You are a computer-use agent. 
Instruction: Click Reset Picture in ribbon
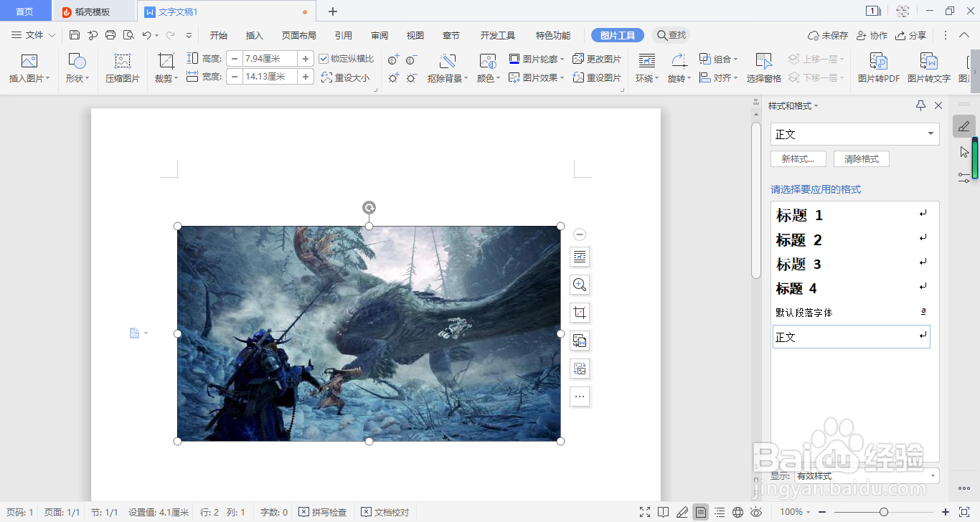pyautogui.click(x=597, y=77)
